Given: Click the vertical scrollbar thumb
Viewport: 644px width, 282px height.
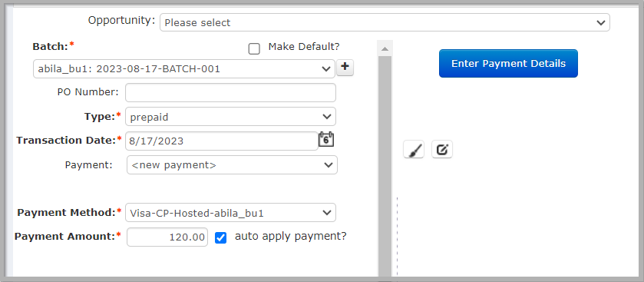Looking at the screenshot, I should tap(385, 167).
